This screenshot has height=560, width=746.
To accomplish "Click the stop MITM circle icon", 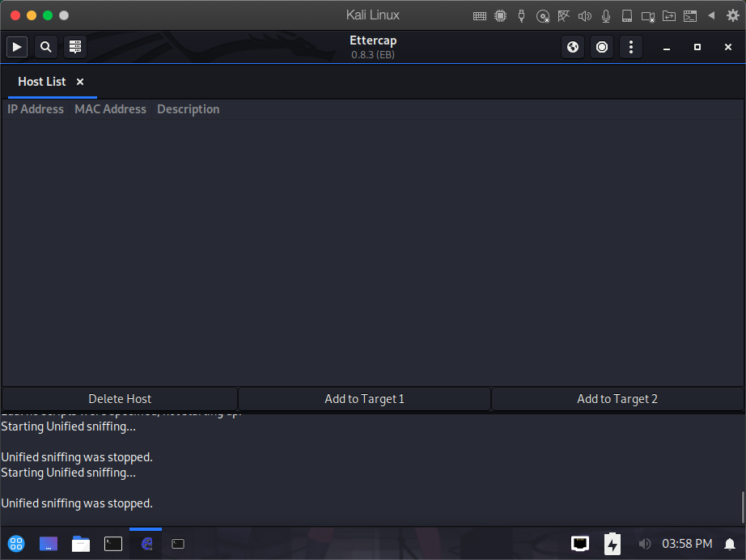I will tap(602, 47).
